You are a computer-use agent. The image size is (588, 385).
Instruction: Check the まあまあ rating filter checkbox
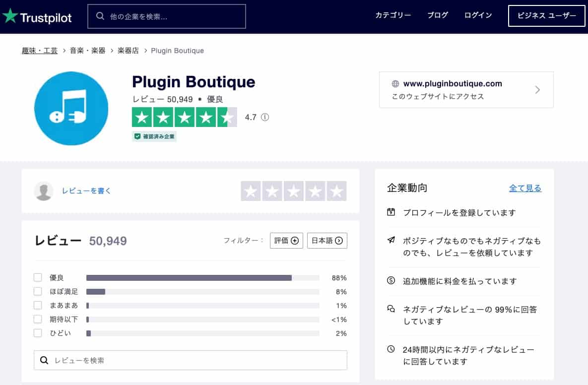(x=38, y=305)
